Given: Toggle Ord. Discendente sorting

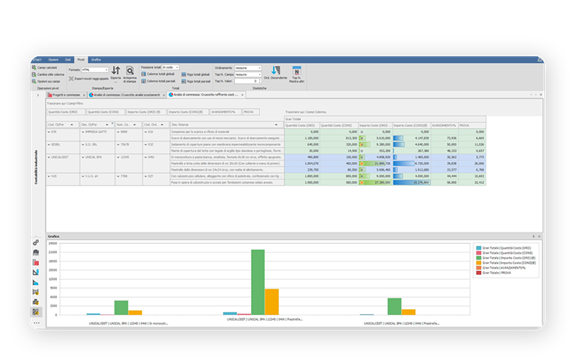Looking at the screenshot, I should (276, 73).
